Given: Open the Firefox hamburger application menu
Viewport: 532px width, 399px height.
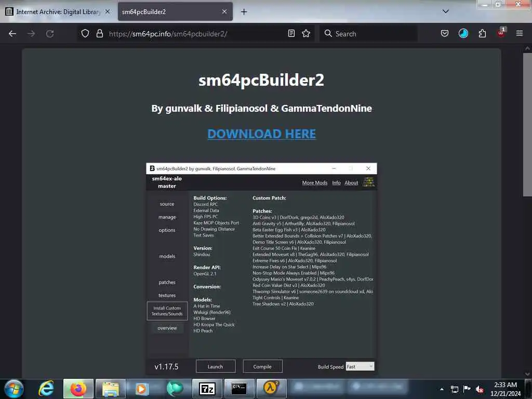Looking at the screenshot, I should pos(519,33).
